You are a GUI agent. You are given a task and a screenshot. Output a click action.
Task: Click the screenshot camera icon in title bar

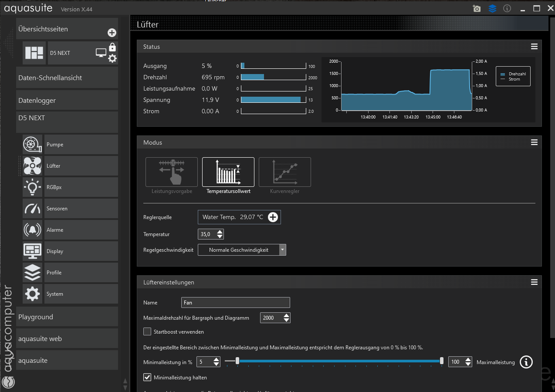pos(477,9)
